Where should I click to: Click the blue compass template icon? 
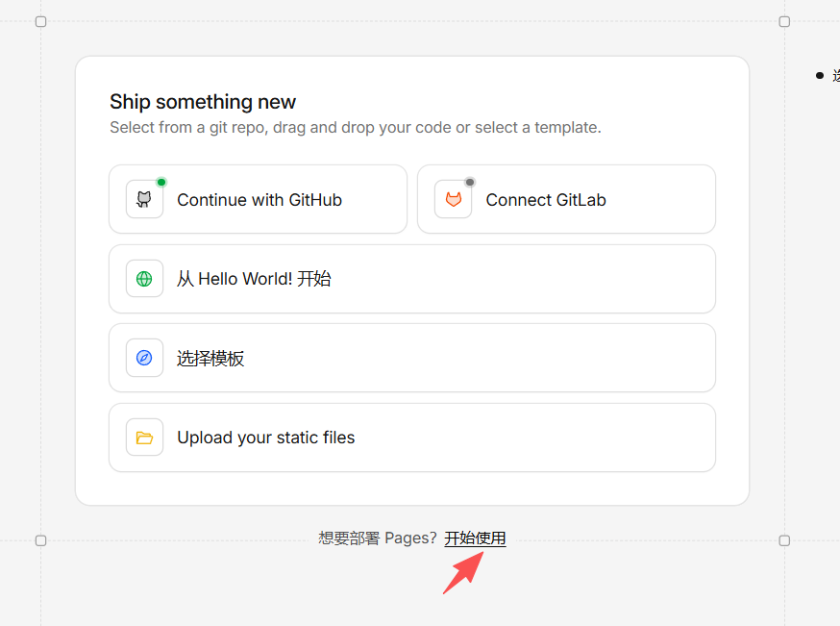coord(144,358)
